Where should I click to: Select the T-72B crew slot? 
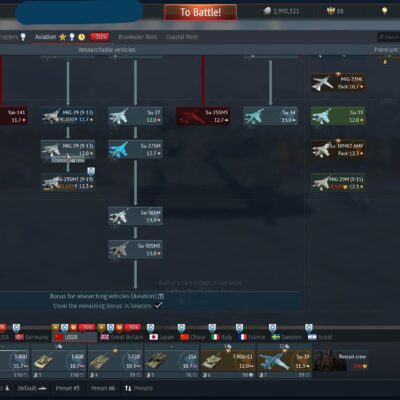coord(115,362)
